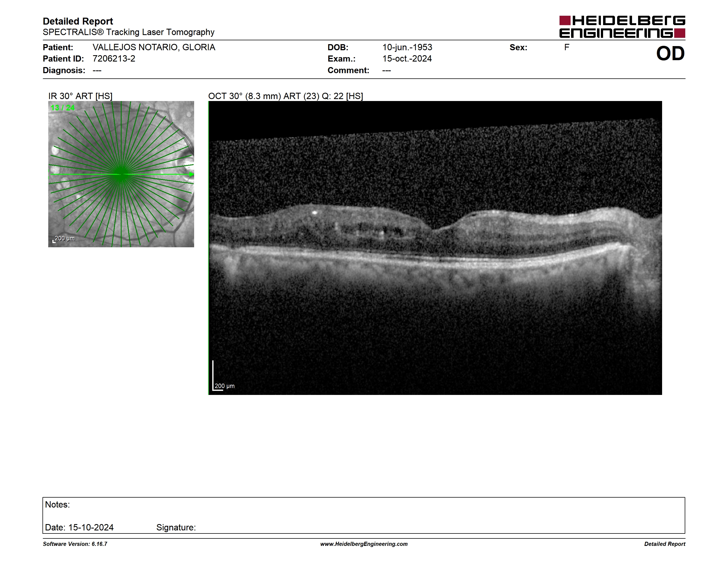Click the Heidelberg Engineering logo
Screen dimensions: 728x563
coord(622,27)
